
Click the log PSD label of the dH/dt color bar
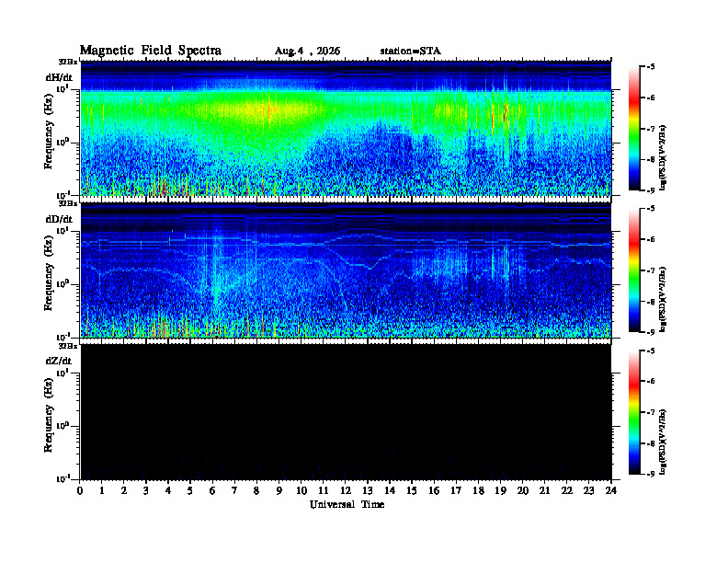663,157
